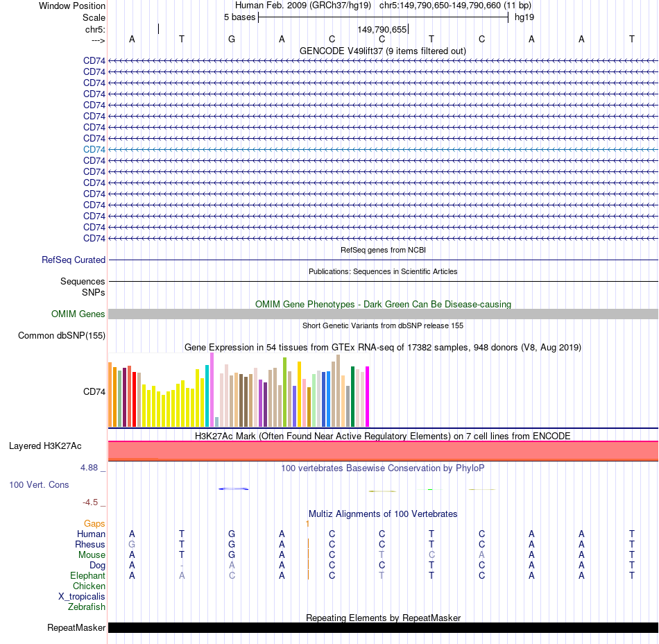Open the H3K27Ac Mark track title

coord(382,436)
